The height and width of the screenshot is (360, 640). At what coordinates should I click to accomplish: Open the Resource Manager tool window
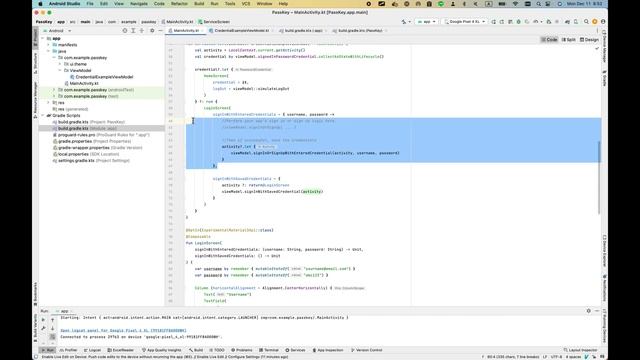36,100
